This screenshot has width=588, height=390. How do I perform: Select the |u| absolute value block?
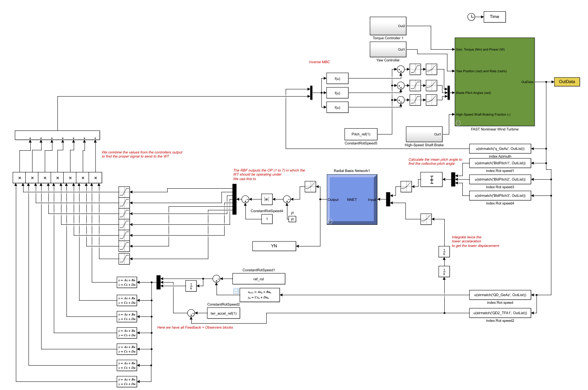point(267,199)
